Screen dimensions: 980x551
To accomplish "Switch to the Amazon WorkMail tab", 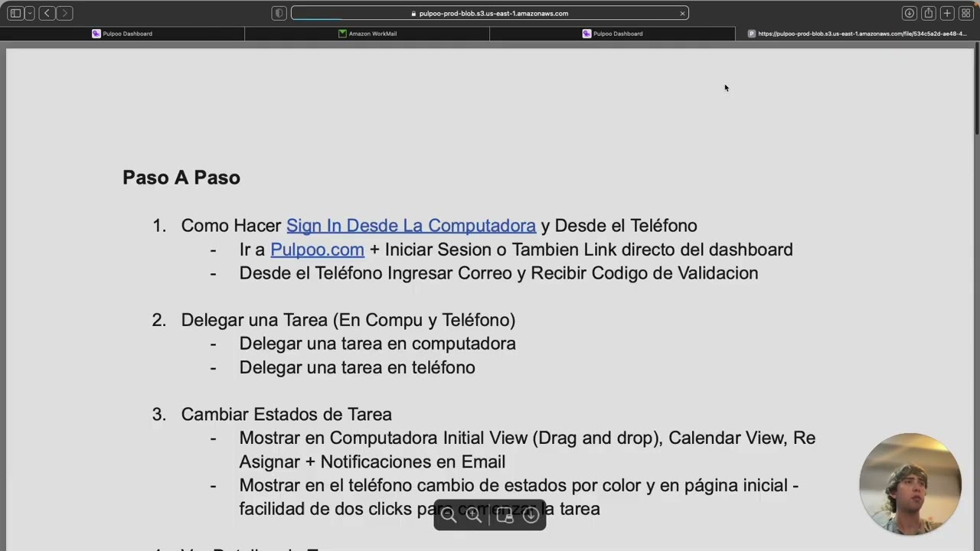I will point(367,34).
